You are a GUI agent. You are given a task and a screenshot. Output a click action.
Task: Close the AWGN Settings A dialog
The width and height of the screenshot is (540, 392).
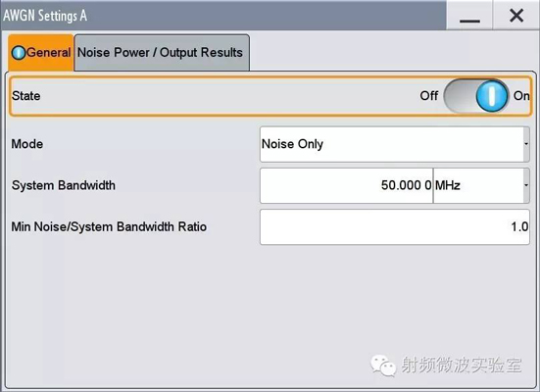pos(516,16)
